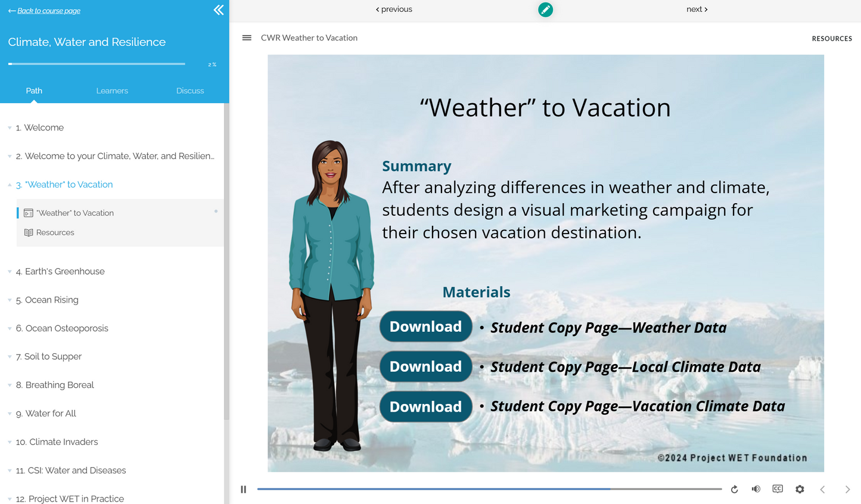Go back using the left chevron player icon
The image size is (861, 504).
tap(822, 489)
